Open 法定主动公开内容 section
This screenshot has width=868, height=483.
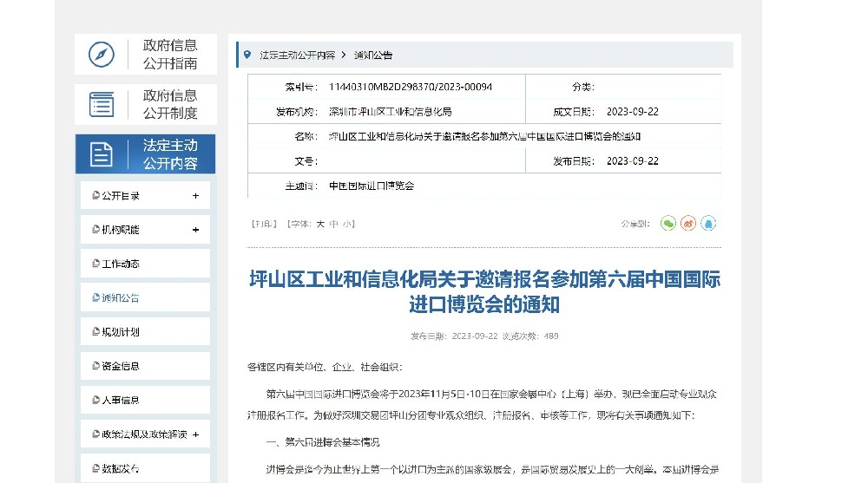click(x=146, y=153)
